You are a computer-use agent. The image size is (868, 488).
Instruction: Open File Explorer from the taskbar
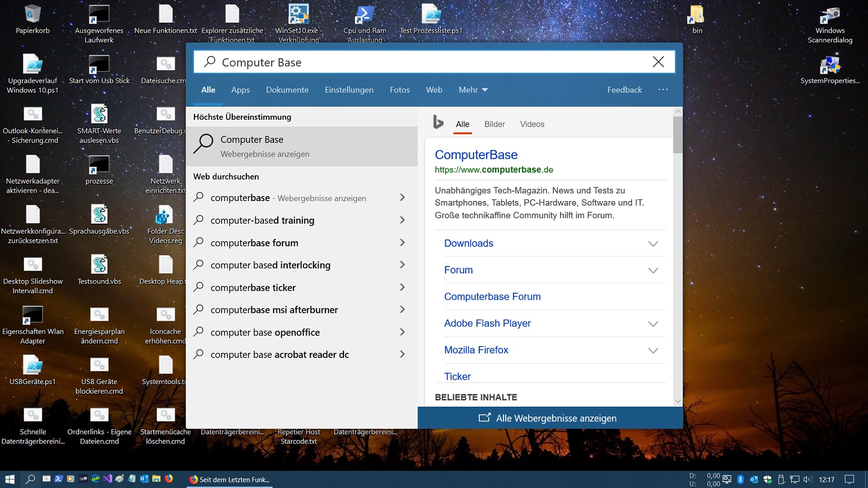point(157,479)
